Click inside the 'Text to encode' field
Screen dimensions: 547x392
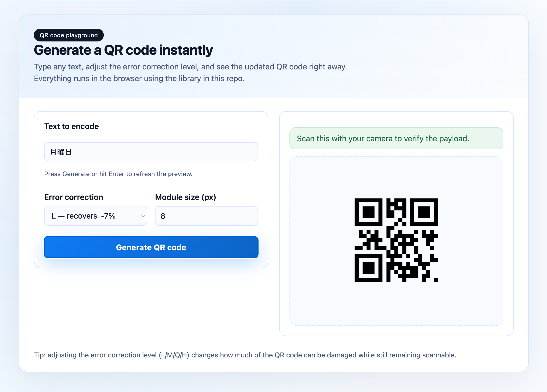tap(151, 152)
